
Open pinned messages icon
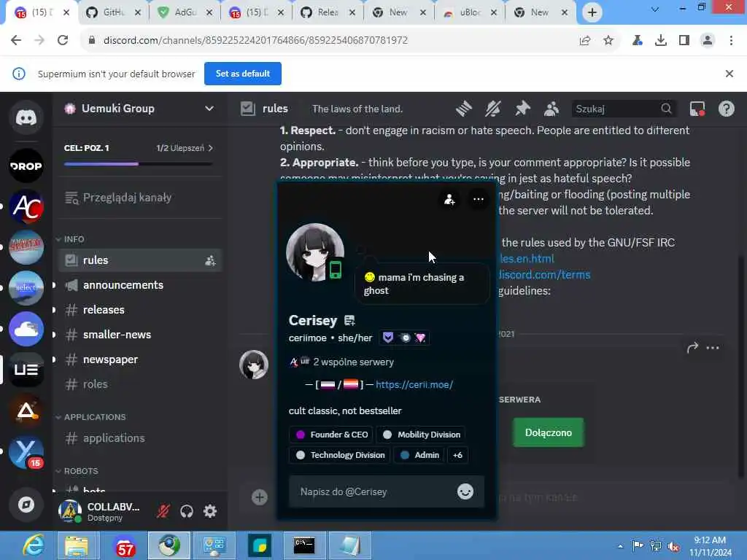point(522,109)
